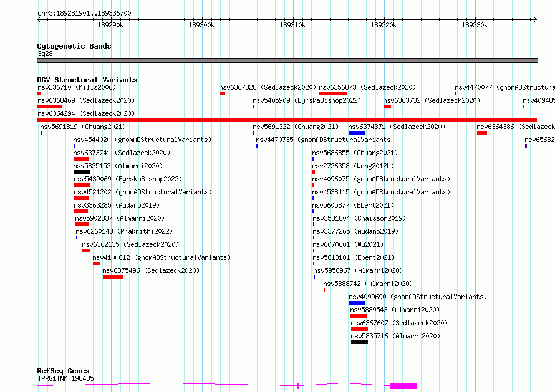Click the blue bar under nsv4099690
This screenshot has height=392, width=555.
pos(357,303)
